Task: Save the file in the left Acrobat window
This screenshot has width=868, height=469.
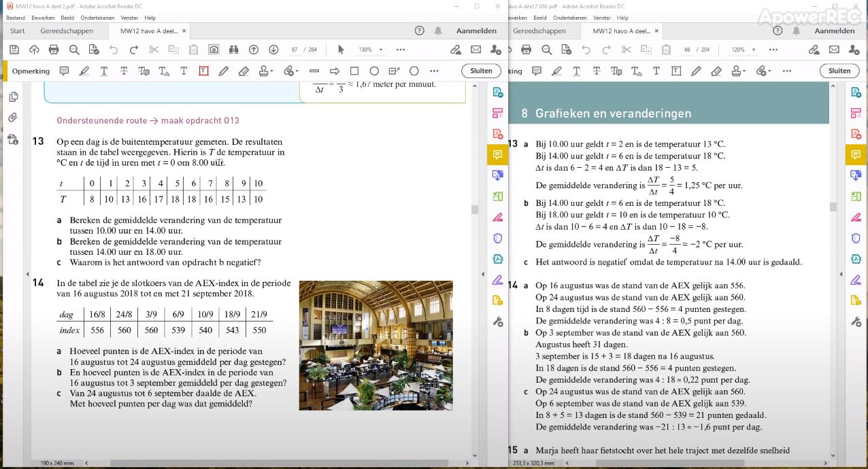Action: 14,50
